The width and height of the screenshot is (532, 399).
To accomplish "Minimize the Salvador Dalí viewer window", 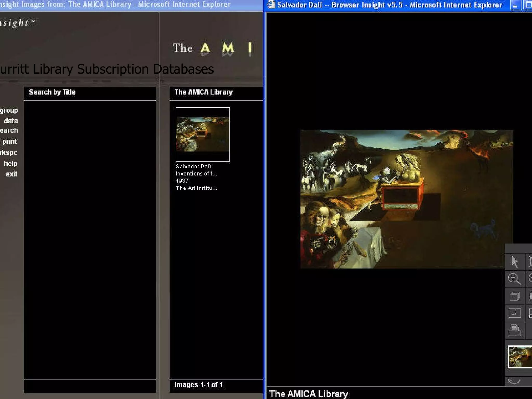I will pos(515,5).
